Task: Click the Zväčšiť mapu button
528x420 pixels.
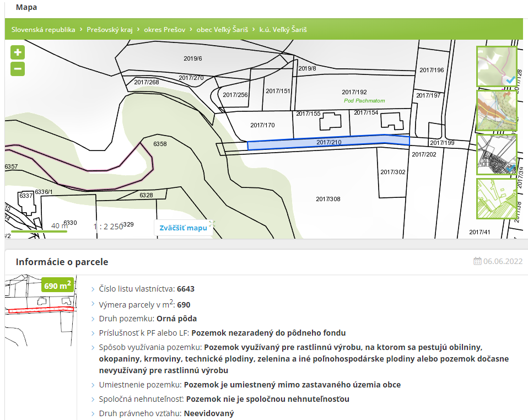Action: [183, 228]
